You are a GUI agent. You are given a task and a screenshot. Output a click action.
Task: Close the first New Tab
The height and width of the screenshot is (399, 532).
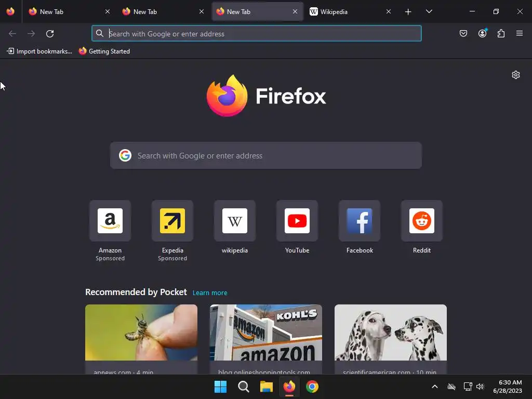(x=108, y=11)
